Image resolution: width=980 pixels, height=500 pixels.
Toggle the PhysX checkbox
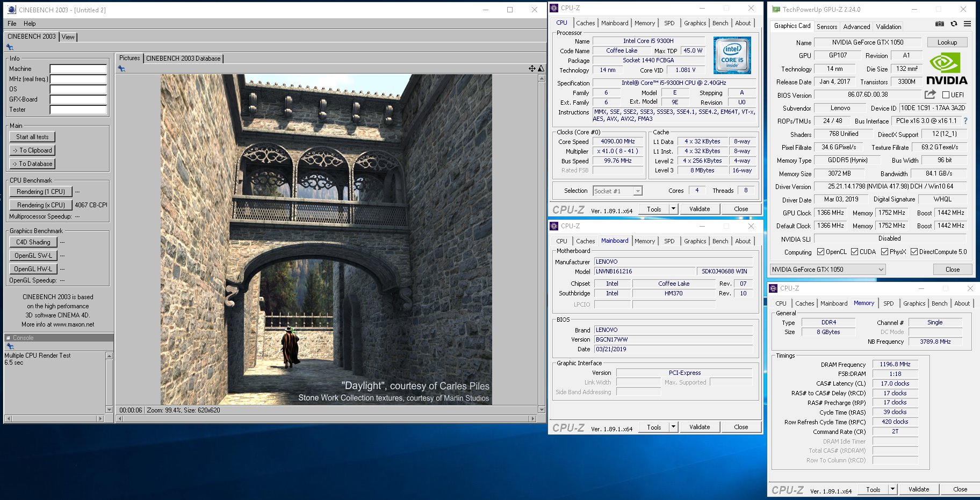pyautogui.click(x=884, y=252)
